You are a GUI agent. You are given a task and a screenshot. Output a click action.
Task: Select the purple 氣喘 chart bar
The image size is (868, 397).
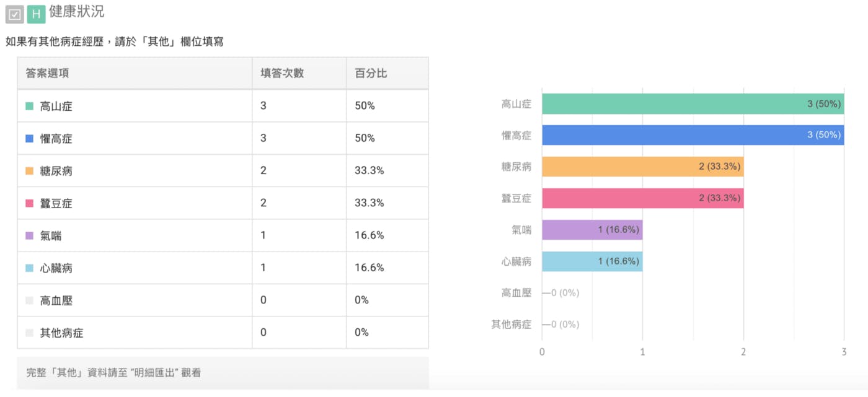[x=592, y=230]
